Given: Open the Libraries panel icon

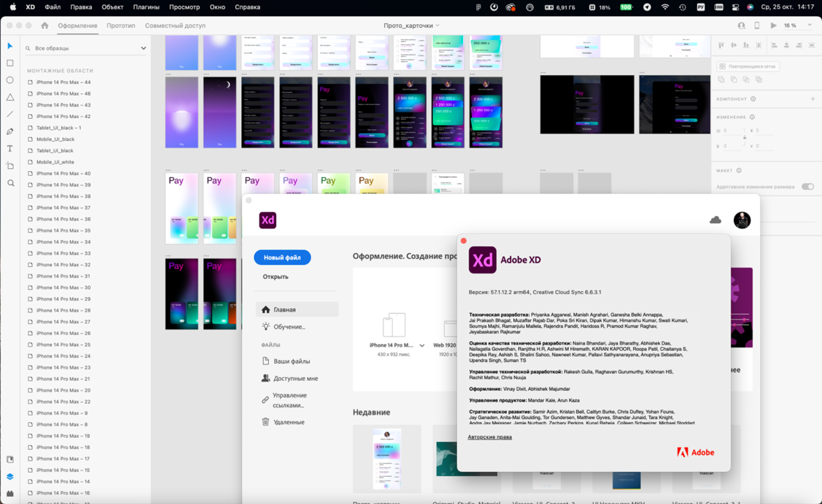Looking at the screenshot, I should [x=10, y=459].
